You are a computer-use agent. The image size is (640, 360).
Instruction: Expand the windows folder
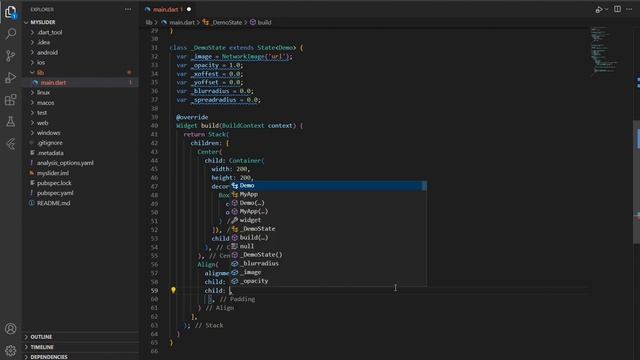(x=80, y=133)
